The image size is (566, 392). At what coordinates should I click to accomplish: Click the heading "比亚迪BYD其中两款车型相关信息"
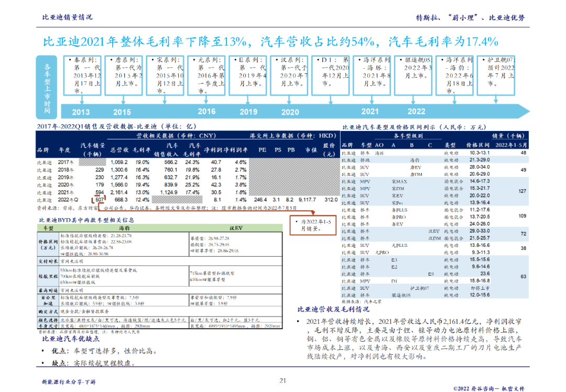pos(86,220)
